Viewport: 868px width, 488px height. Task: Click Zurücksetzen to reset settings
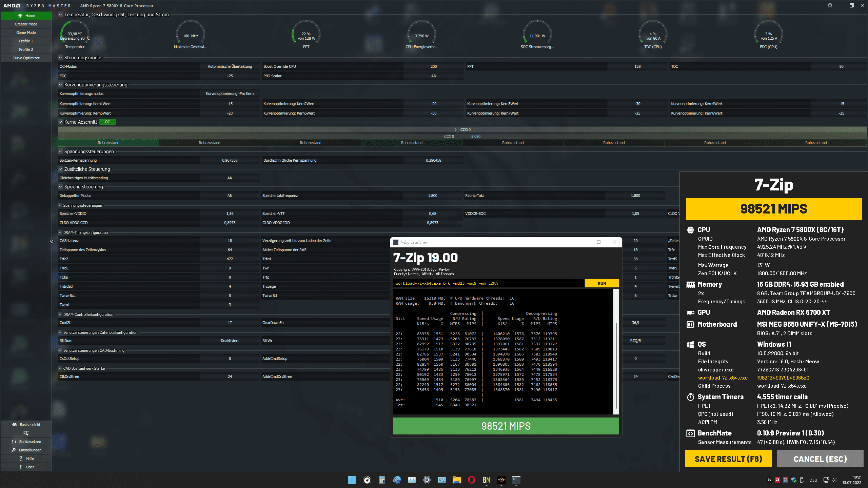pos(26,442)
